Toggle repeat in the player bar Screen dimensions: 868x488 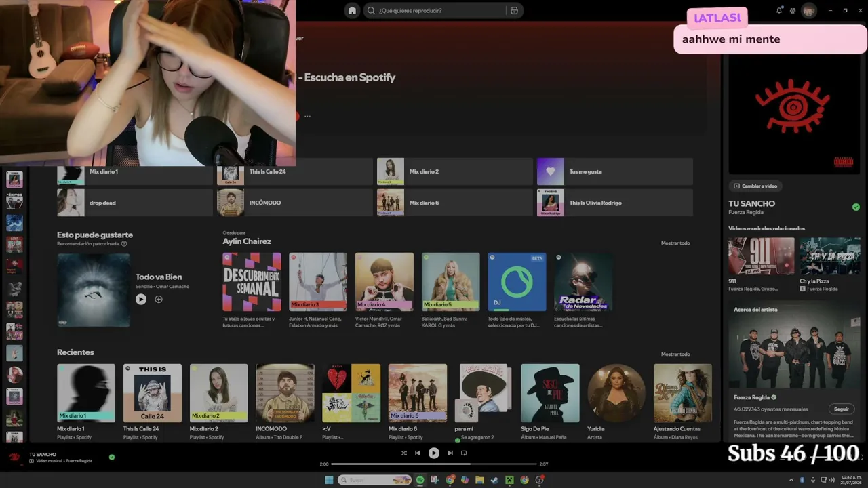click(464, 453)
